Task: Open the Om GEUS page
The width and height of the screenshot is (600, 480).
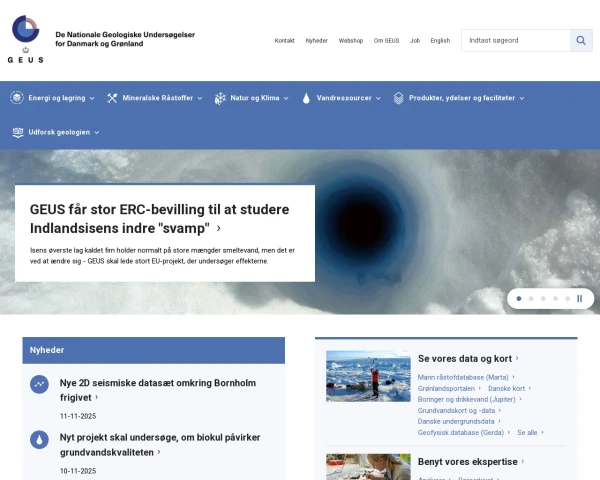Action: click(x=386, y=41)
